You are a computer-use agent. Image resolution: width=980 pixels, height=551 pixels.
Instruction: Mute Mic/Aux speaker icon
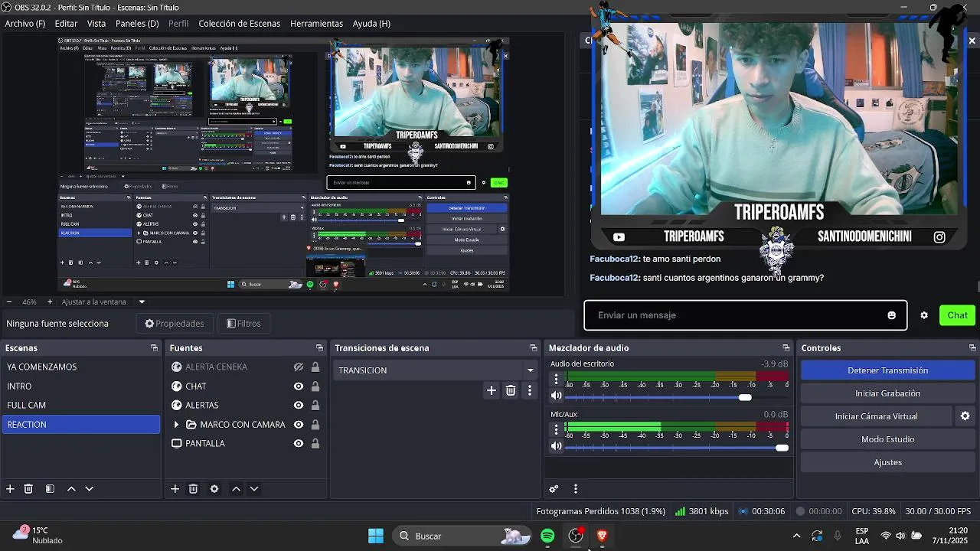click(556, 446)
